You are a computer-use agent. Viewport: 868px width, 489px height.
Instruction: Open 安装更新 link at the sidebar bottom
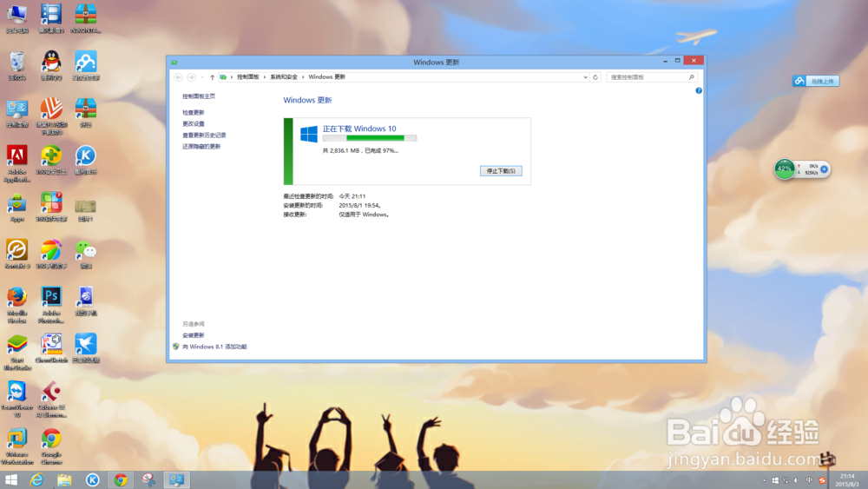[194, 335]
